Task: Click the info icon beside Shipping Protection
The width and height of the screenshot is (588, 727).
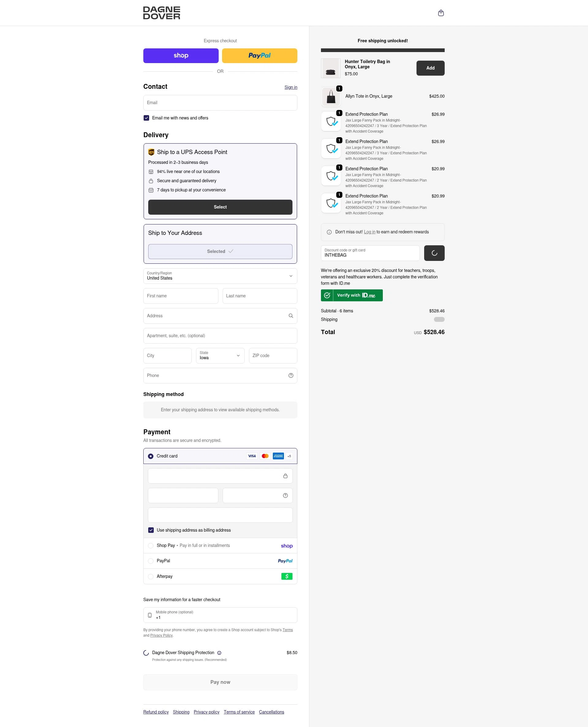Action: point(219,653)
